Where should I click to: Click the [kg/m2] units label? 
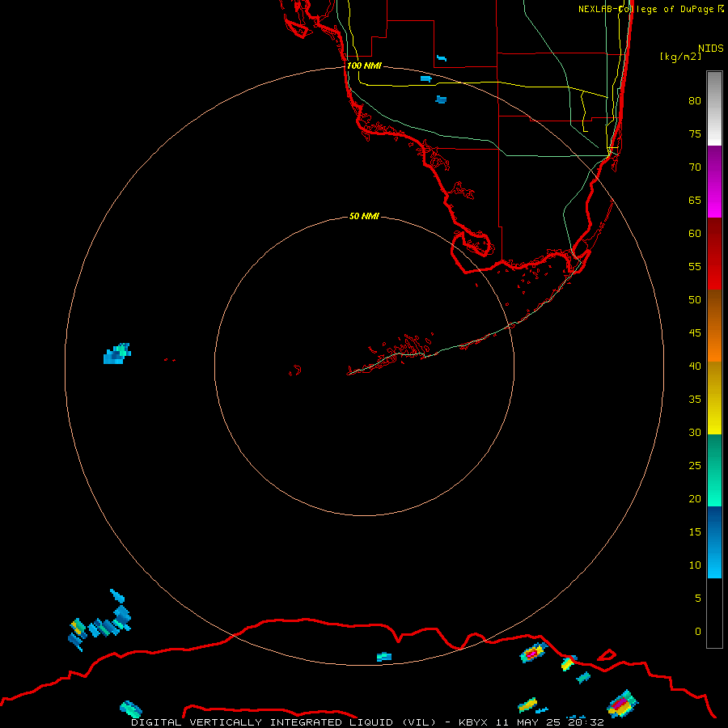click(680, 57)
